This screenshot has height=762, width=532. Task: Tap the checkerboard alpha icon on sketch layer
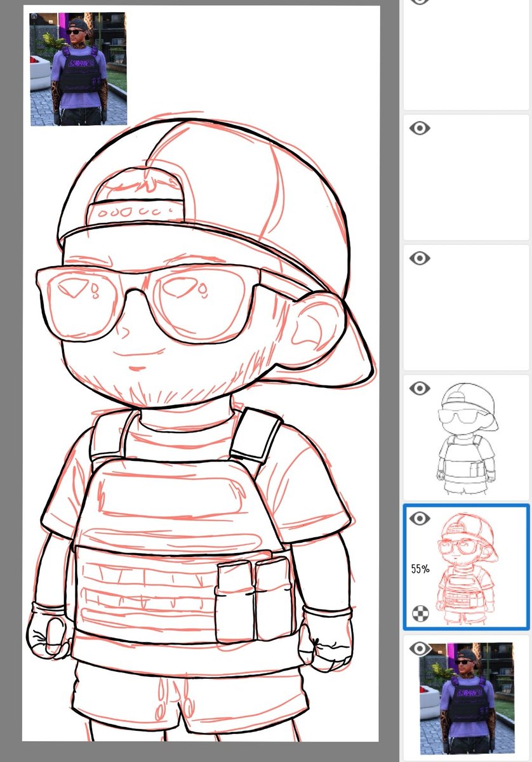418,613
